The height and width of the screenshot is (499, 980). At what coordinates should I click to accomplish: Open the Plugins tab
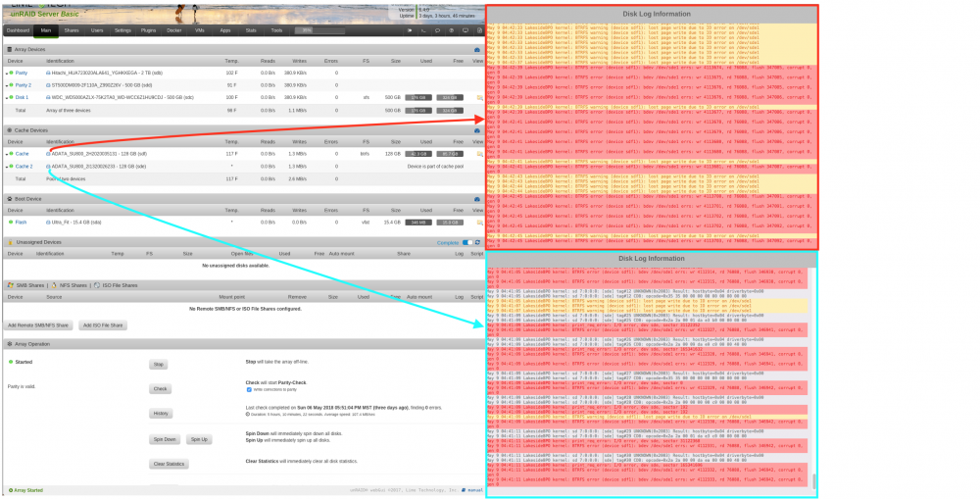148,30
